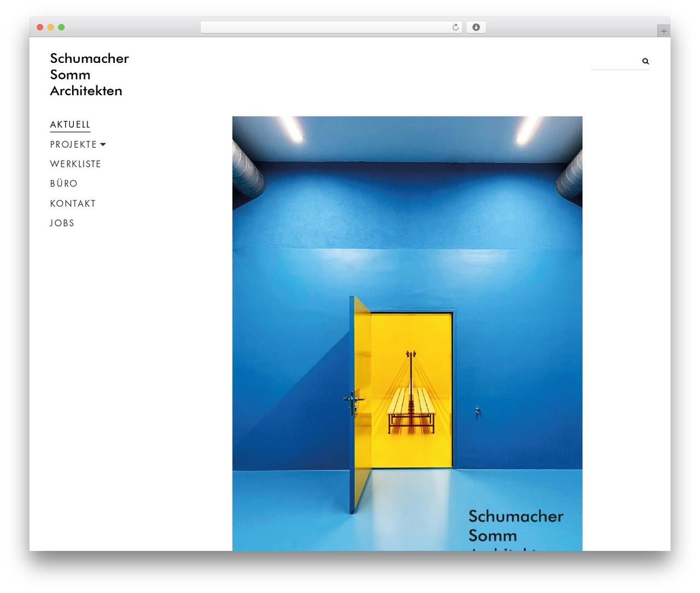Click the browser reload icon
The width and height of the screenshot is (700, 593).
456,27
